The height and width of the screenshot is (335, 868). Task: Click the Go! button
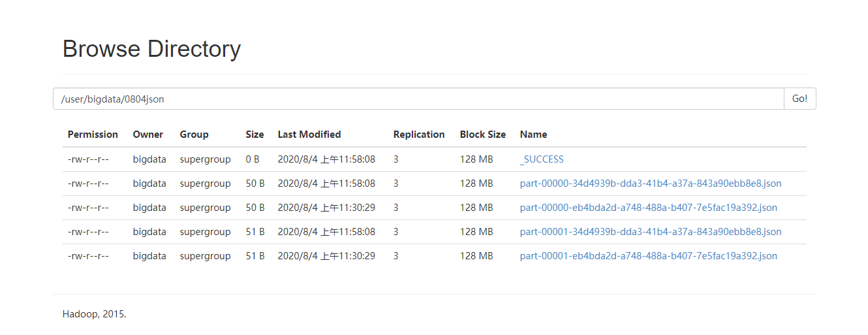pyautogui.click(x=799, y=99)
